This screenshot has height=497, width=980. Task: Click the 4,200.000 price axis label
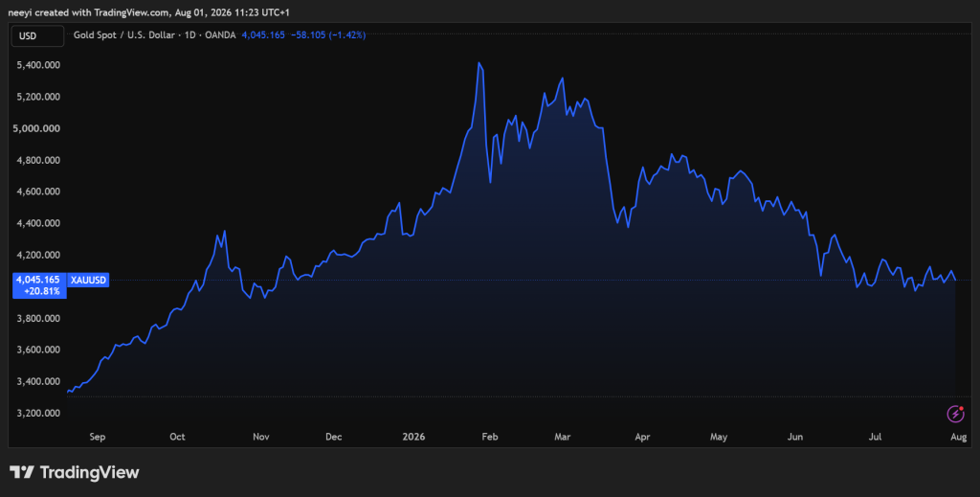coord(40,255)
